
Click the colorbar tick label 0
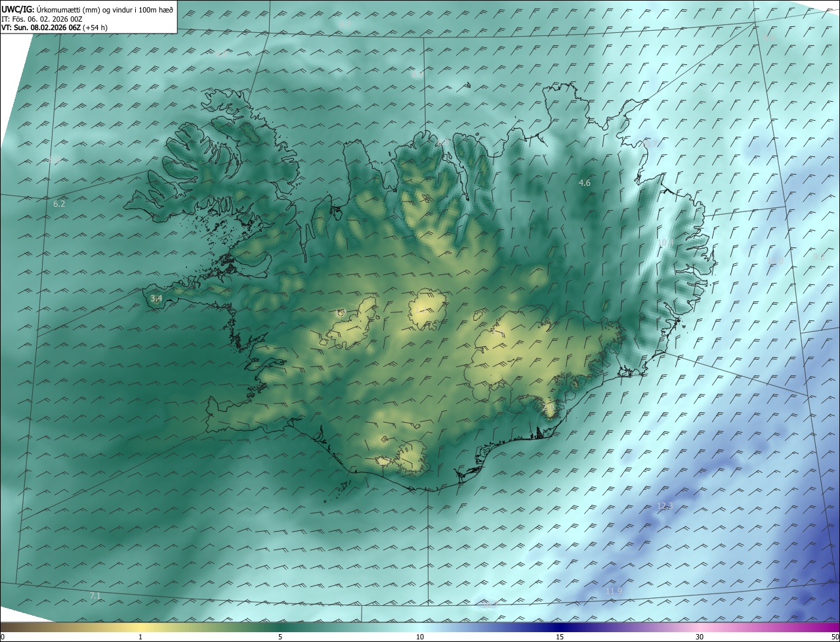coord(3,637)
